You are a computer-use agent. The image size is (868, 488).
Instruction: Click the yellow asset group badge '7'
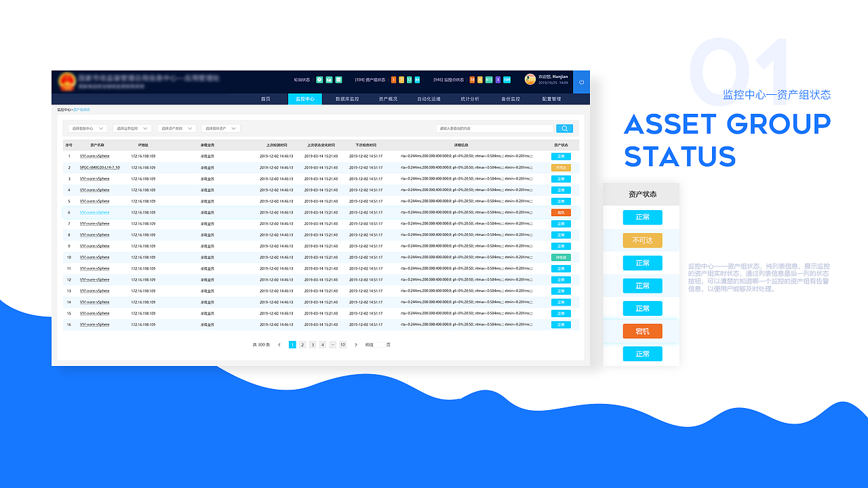pyautogui.click(x=401, y=80)
